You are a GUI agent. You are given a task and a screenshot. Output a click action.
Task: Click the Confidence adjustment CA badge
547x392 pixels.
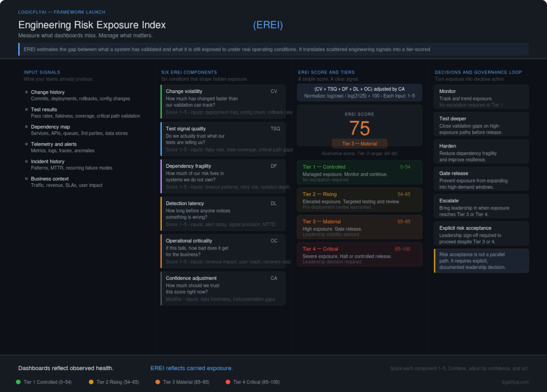pos(273,278)
